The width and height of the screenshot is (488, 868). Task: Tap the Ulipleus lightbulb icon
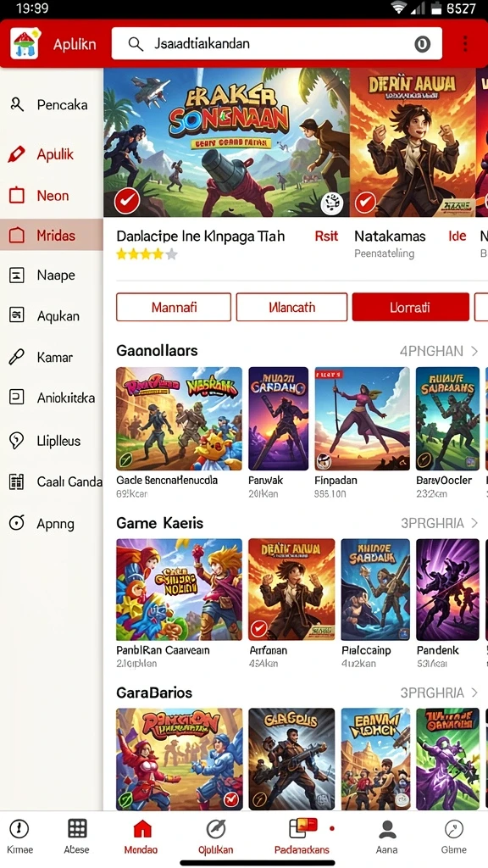[x=17, y=441]
